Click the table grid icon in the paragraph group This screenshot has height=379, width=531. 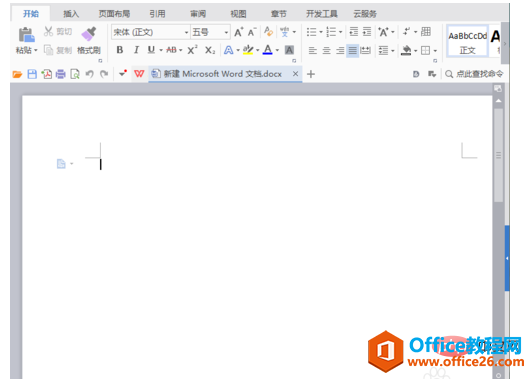point(426,32)
